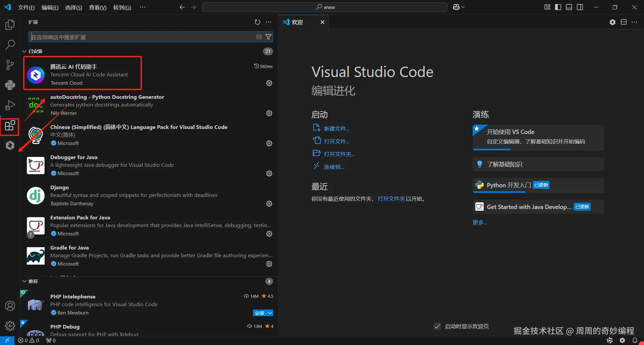Image resolution: width=644 pixels, height=345 pixels.
Task: Install PHP Intelephense extension
Action: [x=259, y=313]
